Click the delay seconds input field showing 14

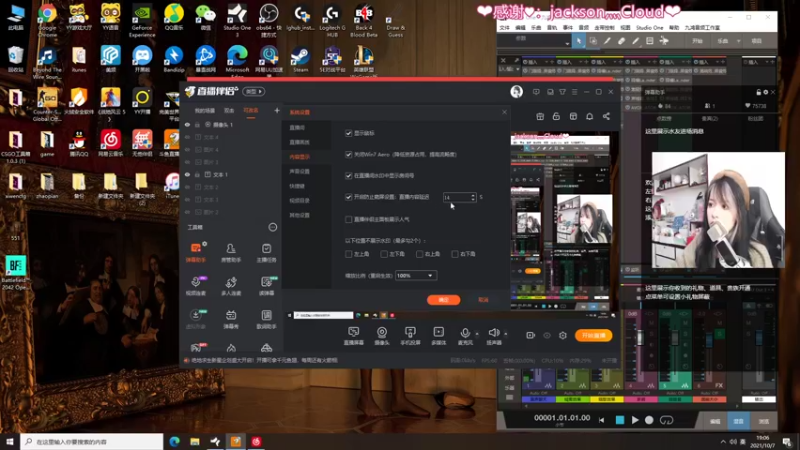tap(456, 197)
